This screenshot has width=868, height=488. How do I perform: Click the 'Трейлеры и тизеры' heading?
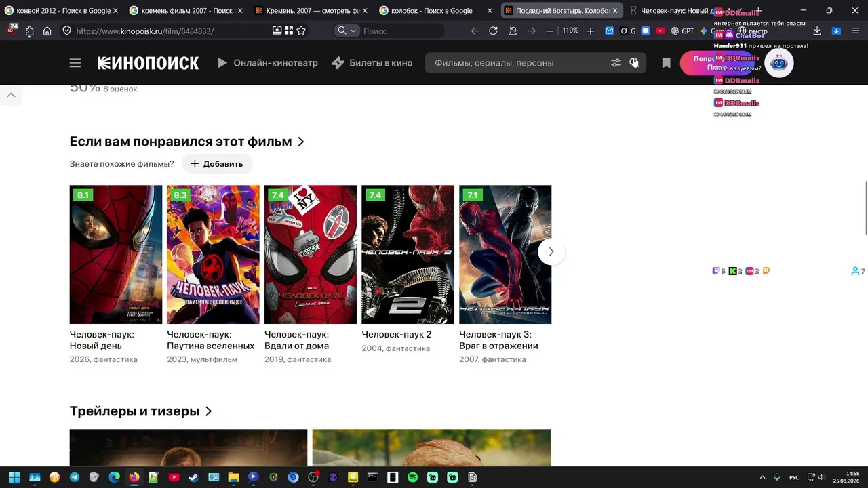tap(134, 411)
